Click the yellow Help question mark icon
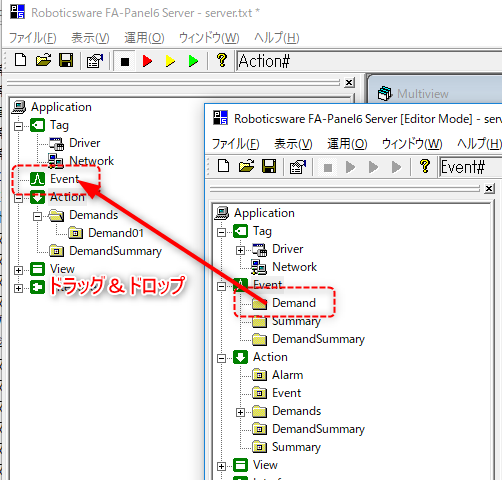Image resolution: width=502 pixels, height=480 pixels. (x=222, y=61)
